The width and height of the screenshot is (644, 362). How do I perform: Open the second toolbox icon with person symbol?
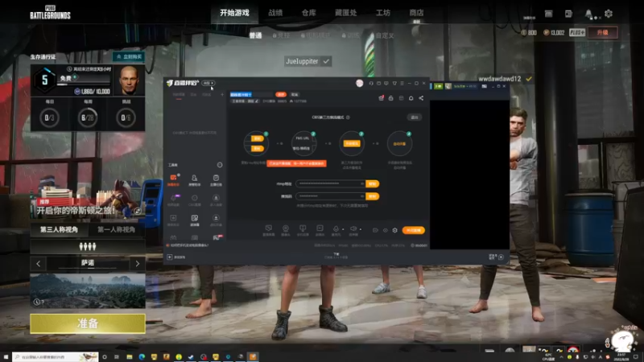(x=194, y=179)
